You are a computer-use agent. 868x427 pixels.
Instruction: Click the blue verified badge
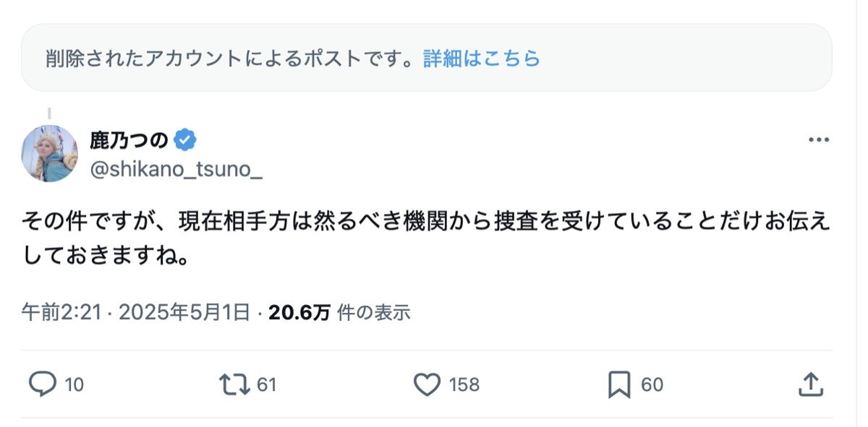(x=186, y=139)
